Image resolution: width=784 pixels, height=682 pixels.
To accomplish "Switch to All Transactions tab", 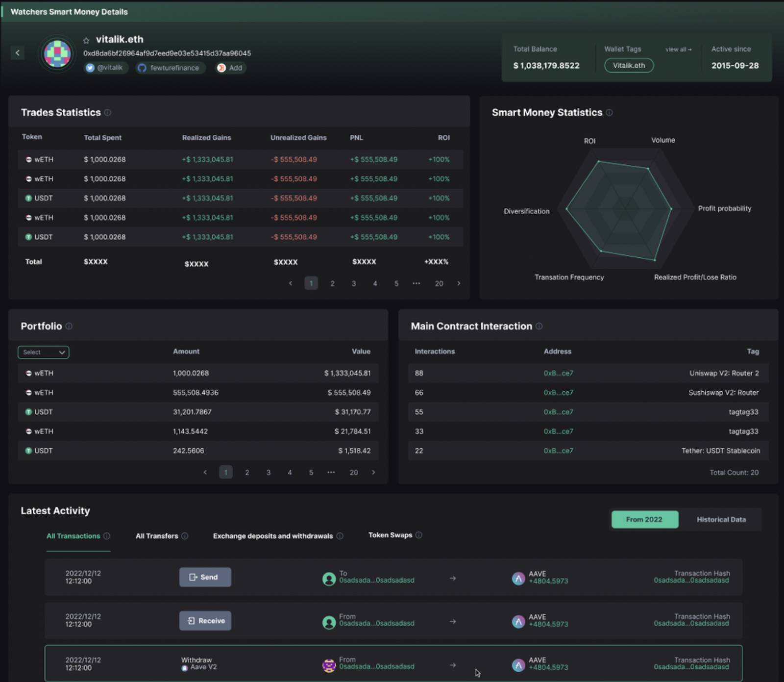I will pyautogui.click(x=73, y=536).
